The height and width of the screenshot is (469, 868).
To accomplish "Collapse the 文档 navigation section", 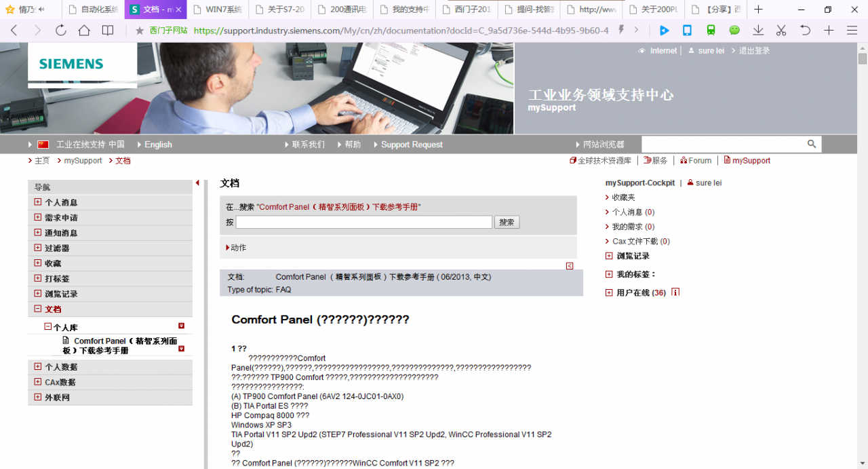I will point(38,308).
